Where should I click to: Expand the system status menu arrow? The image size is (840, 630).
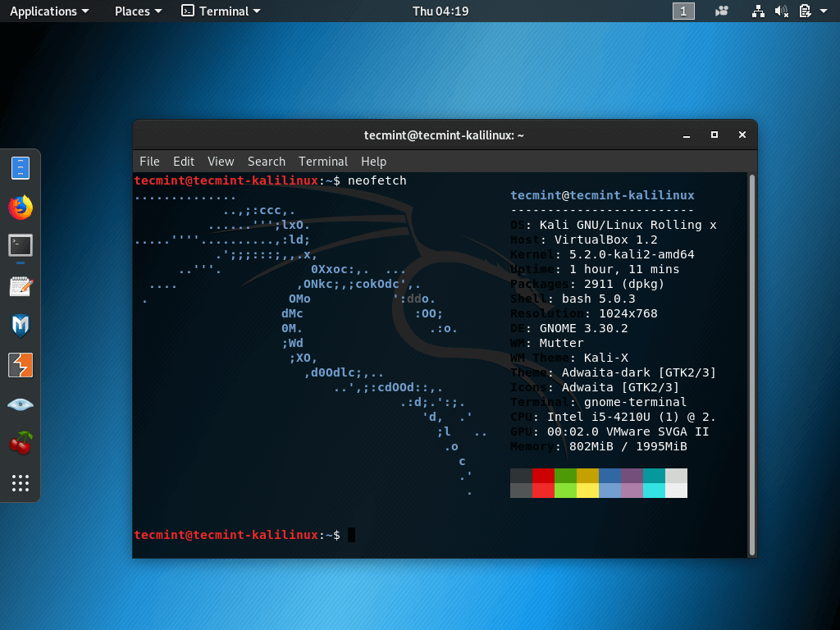click(824, 11)
